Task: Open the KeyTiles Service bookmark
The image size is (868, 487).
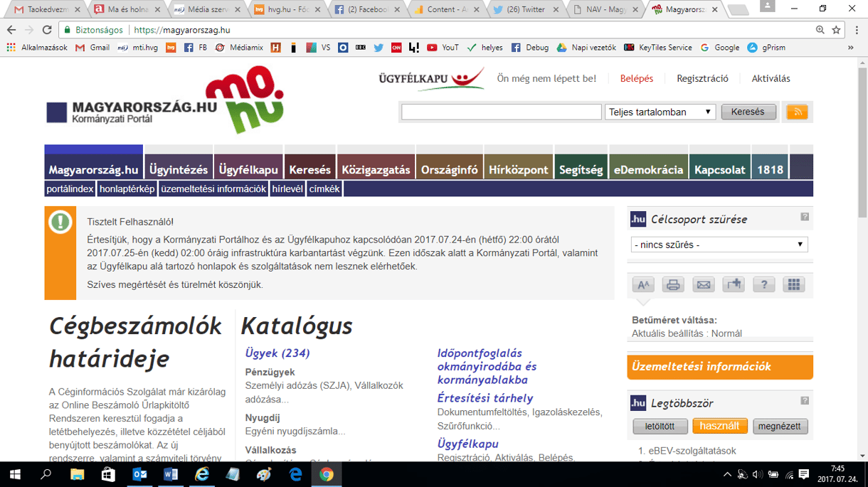Action: pos(657,48)
